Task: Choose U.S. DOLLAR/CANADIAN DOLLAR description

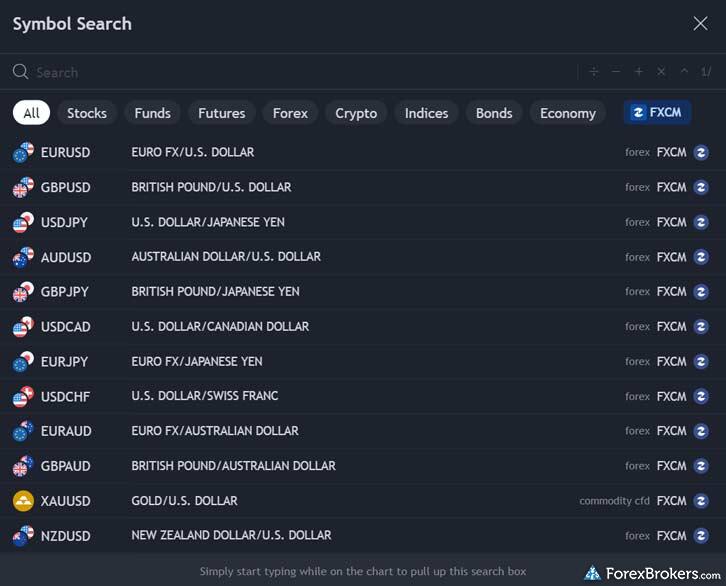Action: tap(220, 327)
